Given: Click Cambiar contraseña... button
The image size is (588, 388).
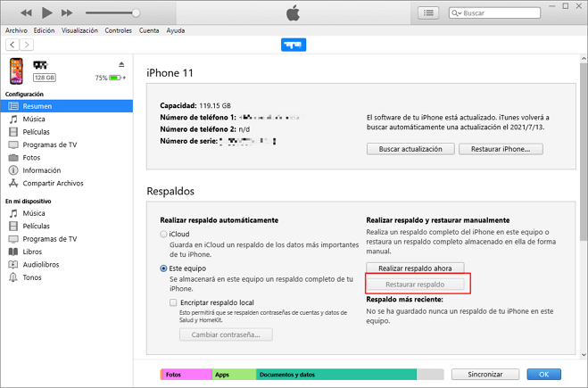Looking at the screenshot, I should point(226,334).
